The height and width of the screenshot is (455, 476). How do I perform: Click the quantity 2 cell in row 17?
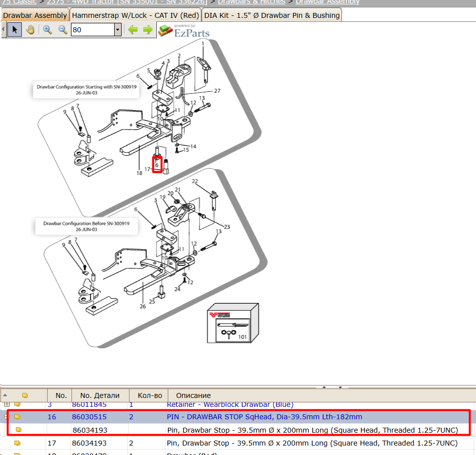[131, 443]
